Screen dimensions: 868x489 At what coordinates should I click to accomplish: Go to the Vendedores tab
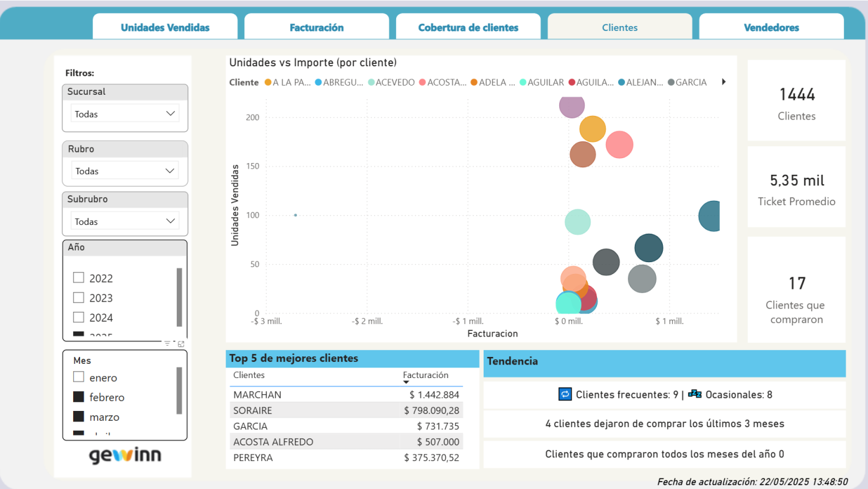[x=771, y=27]
